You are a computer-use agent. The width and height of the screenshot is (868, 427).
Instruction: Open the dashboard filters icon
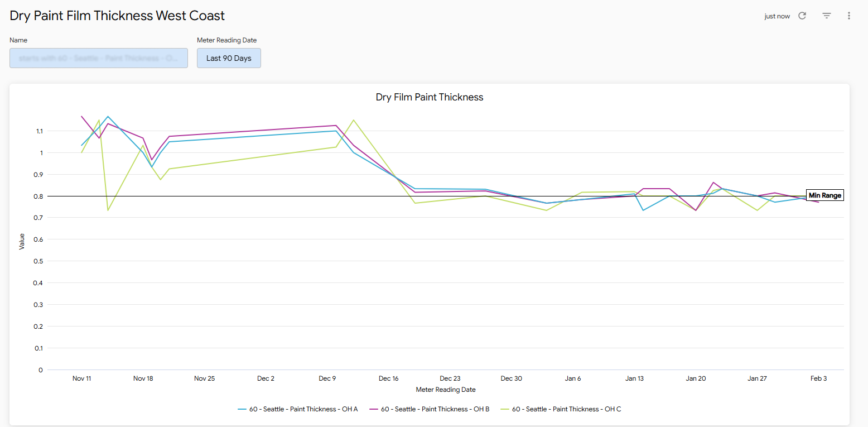click(827, 16)
